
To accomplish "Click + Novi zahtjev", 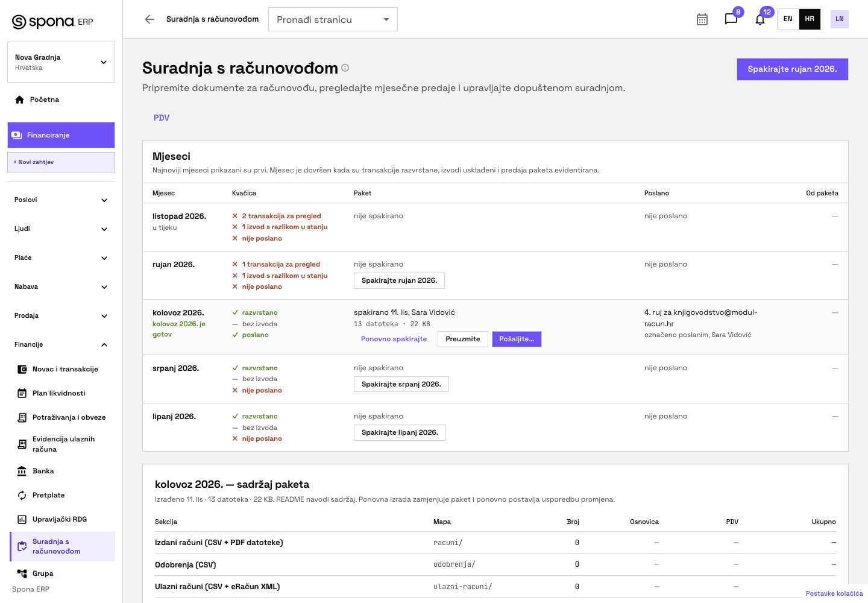I will coord(61,162).
